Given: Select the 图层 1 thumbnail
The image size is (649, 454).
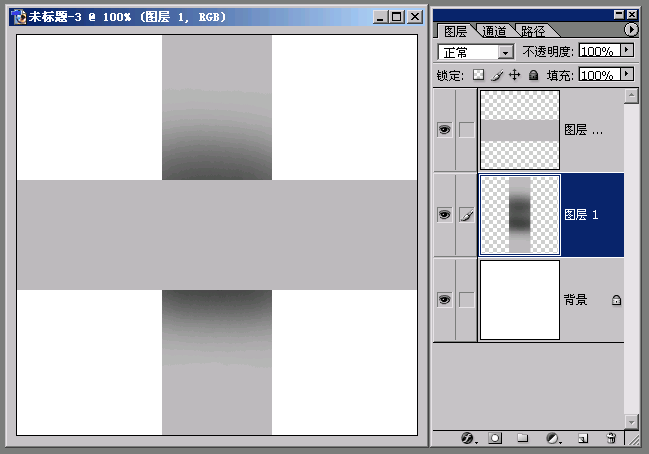Looking at the screenshot, I should [520, 215].
